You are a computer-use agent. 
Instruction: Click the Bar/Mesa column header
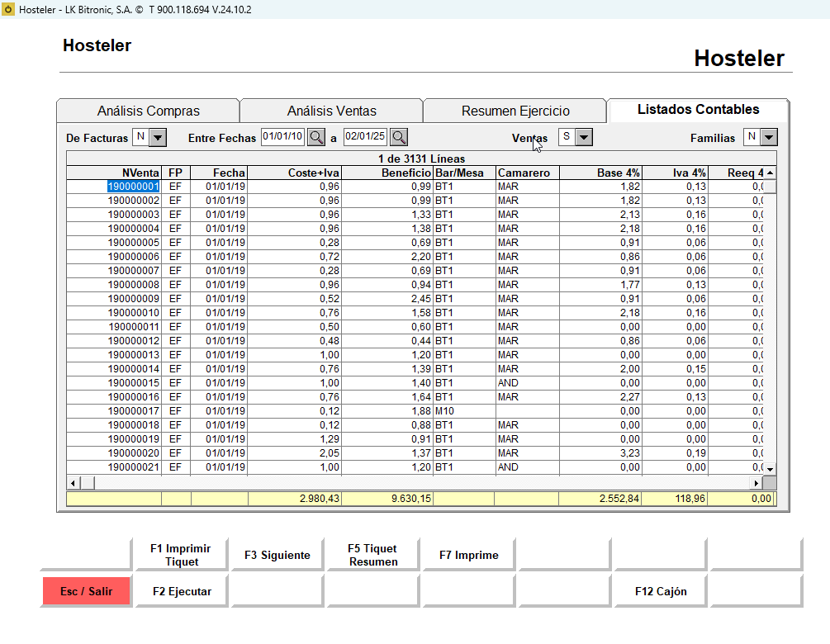pos(464,173)
